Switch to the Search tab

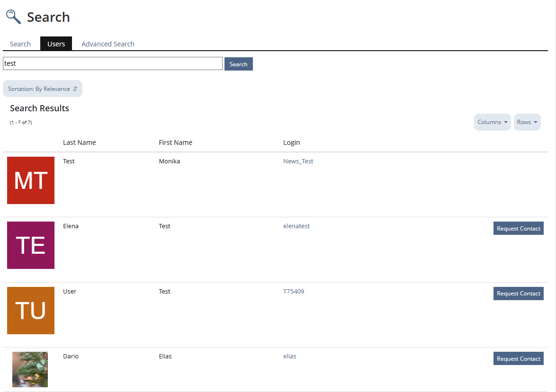click(20, 44)
